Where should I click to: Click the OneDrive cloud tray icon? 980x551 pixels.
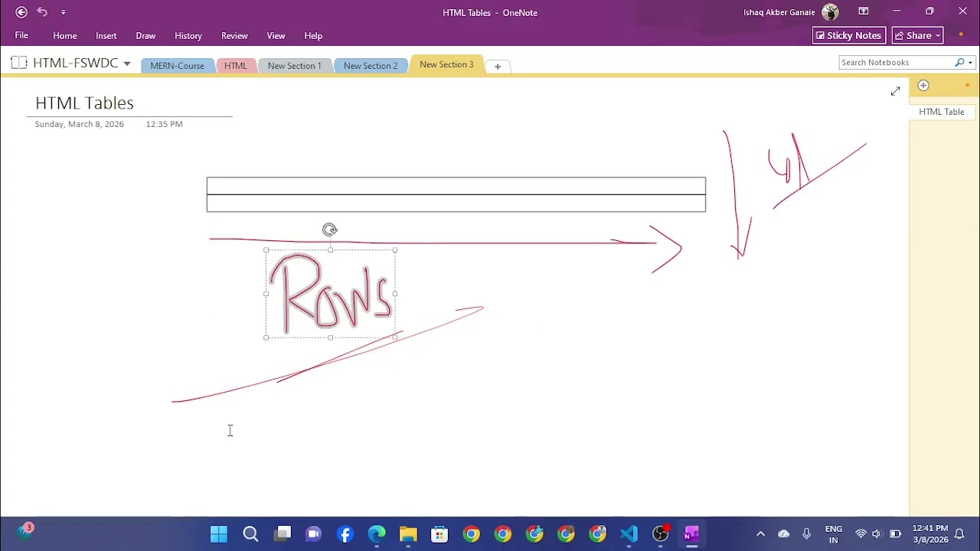click(x=784, y=534)
